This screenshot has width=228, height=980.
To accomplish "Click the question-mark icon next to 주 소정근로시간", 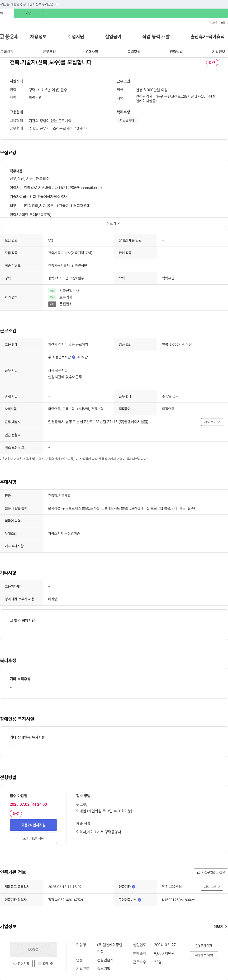I will pyautogui.click(x=74, y=357).
